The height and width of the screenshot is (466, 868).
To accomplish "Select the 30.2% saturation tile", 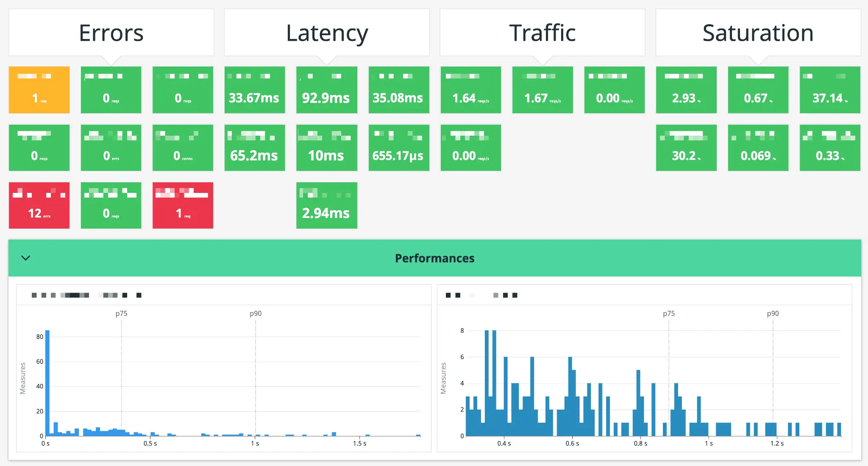I will (x=686, y=147).
